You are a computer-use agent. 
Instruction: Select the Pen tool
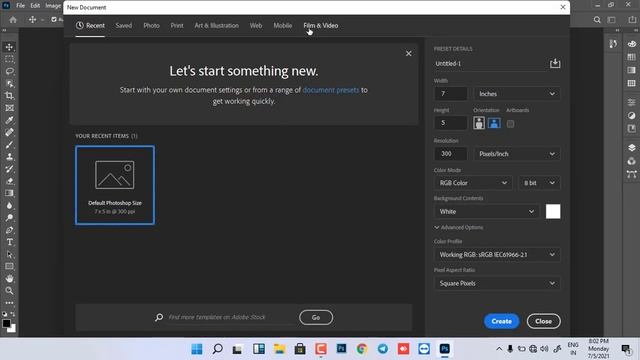(x=9, y=230)
